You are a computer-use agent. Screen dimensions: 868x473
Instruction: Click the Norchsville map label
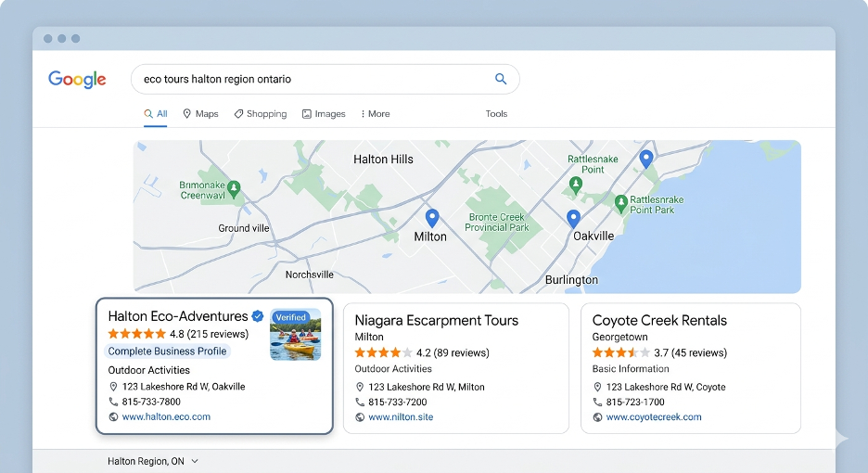(310, 275)
